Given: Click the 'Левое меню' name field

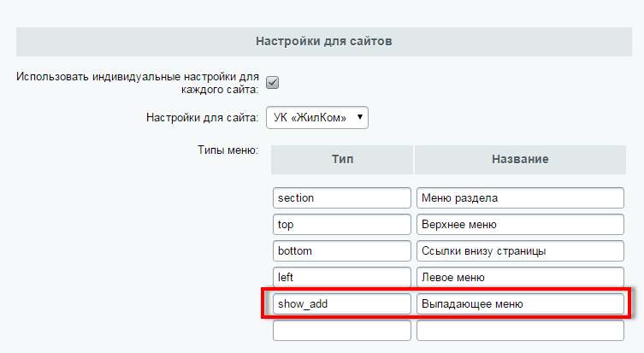Looking at the screenshot, I should (520, 277).
